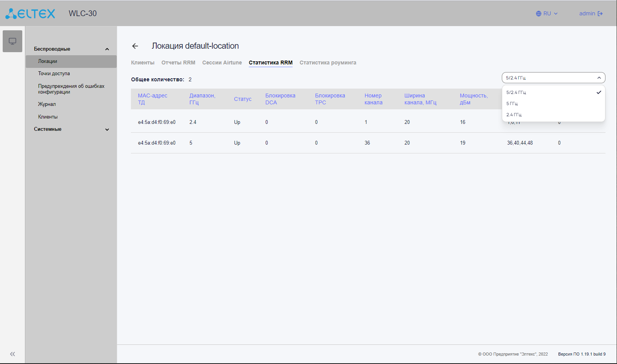This screenshot has width=617, height=364.
Task: Select 2.4 ГГц option in dropdown
Action: [x=514, y=115]
